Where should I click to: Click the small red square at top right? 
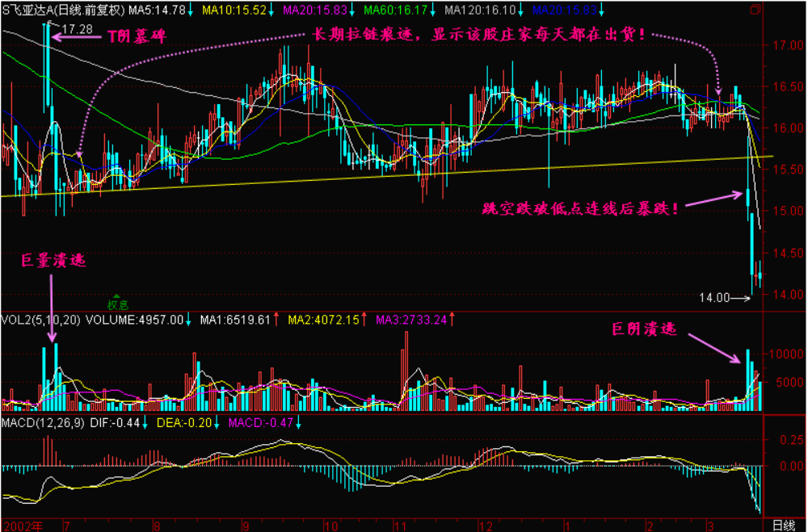point(755,9)
